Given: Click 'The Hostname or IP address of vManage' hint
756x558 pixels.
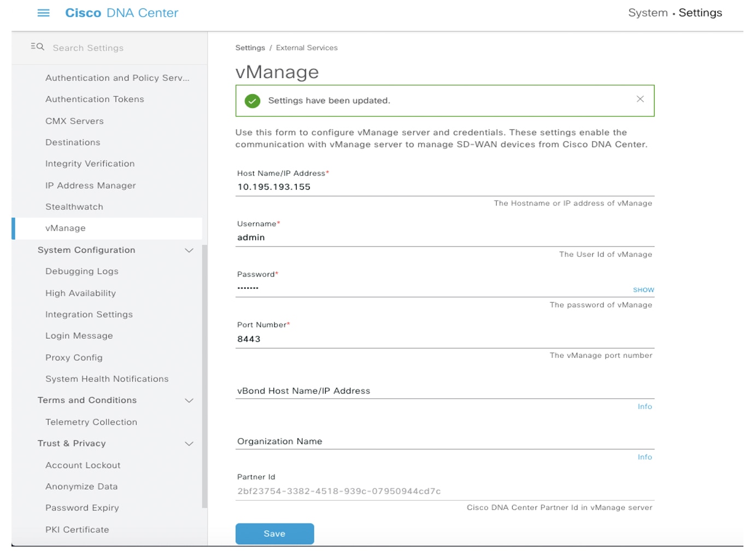Looking at the screenshot, I should (x=573, y=203).
